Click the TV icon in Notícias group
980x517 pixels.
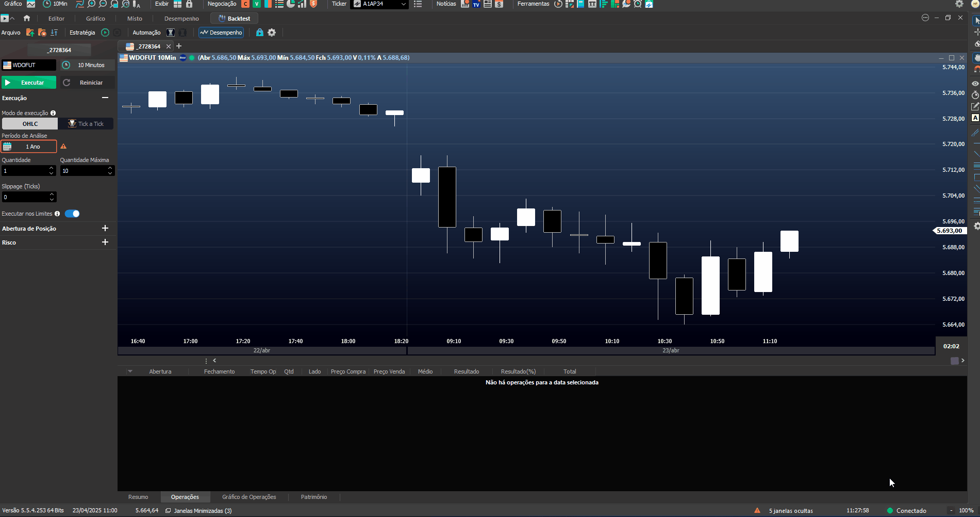coord(476,4)
